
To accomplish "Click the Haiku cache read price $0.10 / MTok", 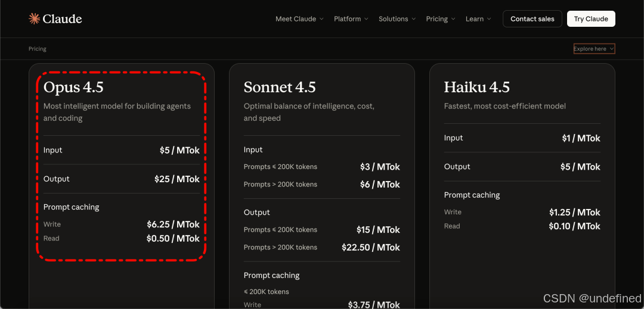I will click(575, 226).
